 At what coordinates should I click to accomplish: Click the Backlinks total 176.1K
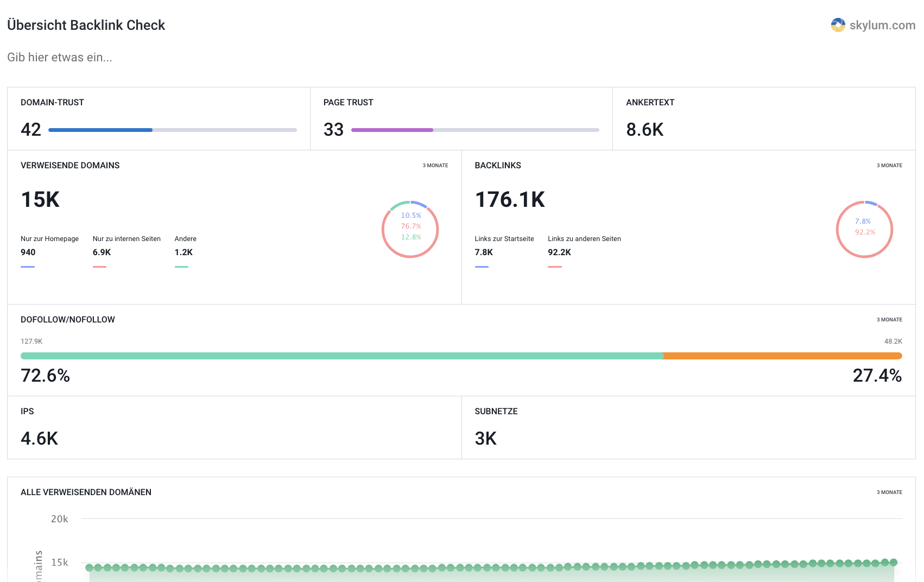pyautogui.click(x=510, y=199)
